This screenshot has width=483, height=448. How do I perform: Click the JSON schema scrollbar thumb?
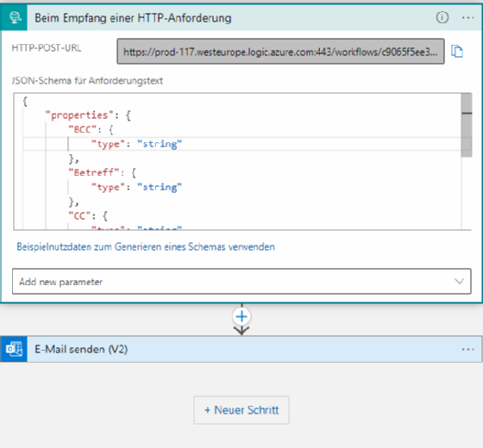click(467, 125)
